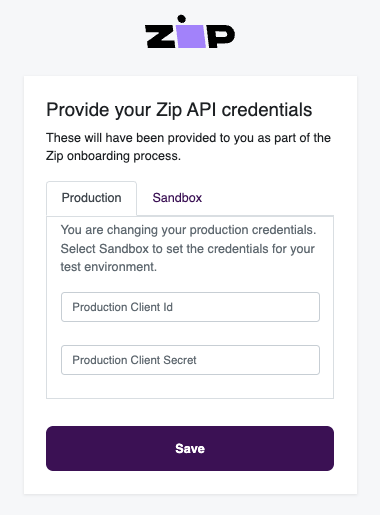The height and width of the screenshot is (515, 380).
Task: Click the white card area beneath Save
Action: click(x=190, y=482)
